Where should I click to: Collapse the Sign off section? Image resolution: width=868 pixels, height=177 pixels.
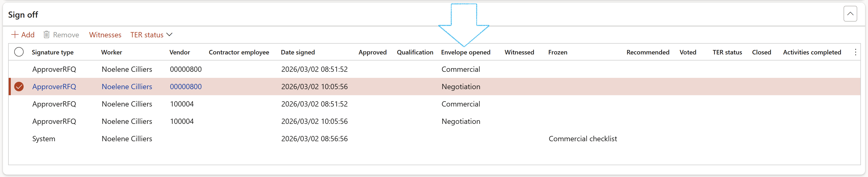click(850, 14)
